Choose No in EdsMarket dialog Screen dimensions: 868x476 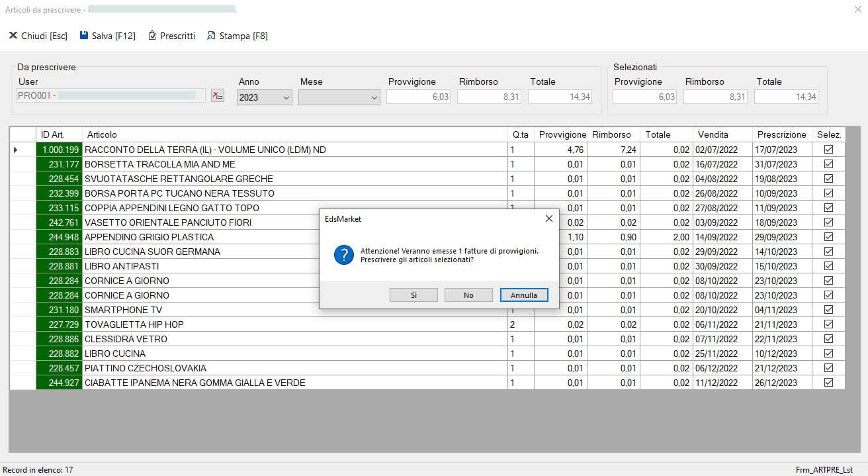[x=468, y=295]
